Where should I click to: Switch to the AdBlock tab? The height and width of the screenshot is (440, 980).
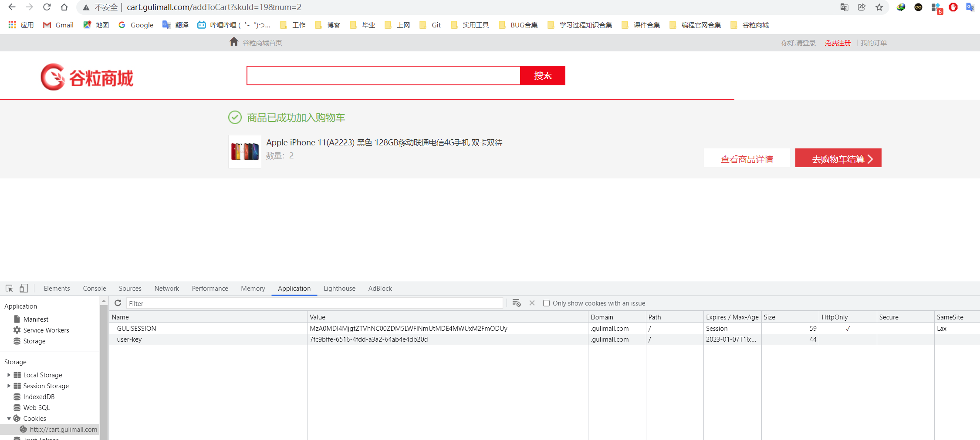coord(380,288)
